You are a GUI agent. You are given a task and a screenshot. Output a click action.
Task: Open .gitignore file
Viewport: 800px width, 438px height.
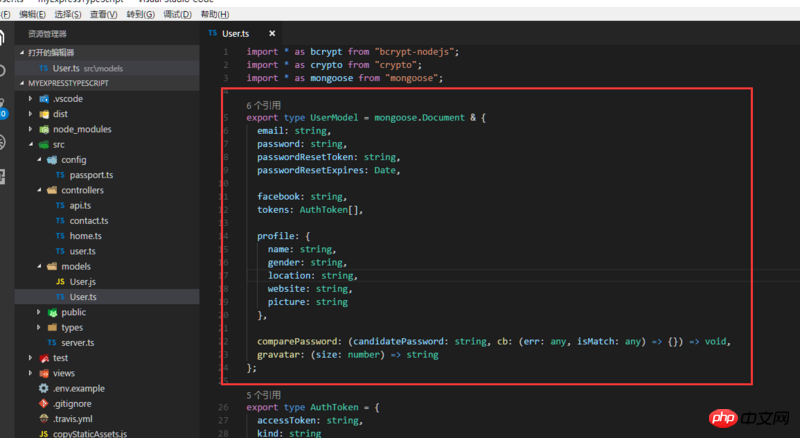tap(72, 404)
